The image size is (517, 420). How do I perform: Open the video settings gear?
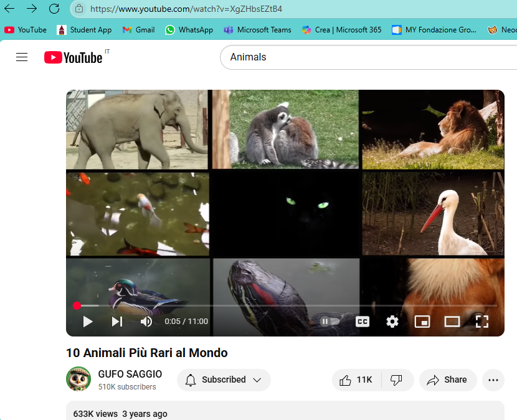(392, 322)
